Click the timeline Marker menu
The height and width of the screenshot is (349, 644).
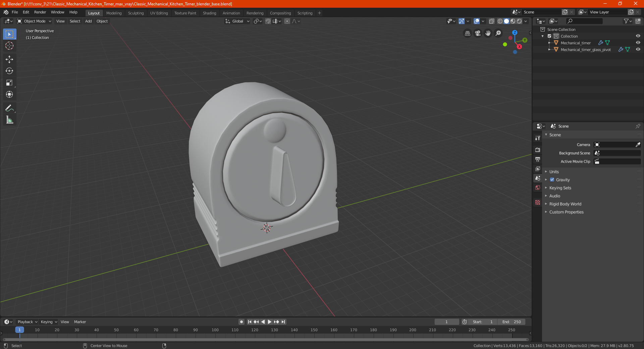(x=80, y=322)
